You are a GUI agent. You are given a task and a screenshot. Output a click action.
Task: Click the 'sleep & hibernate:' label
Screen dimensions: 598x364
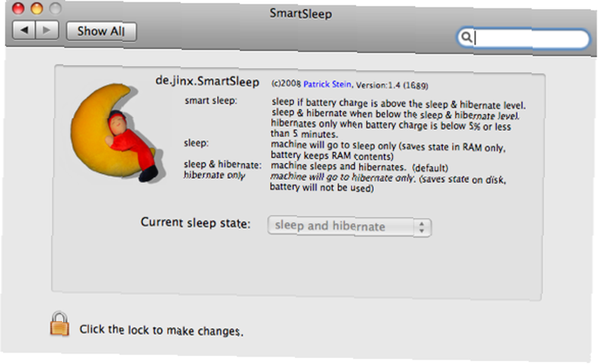coord(222,164)
